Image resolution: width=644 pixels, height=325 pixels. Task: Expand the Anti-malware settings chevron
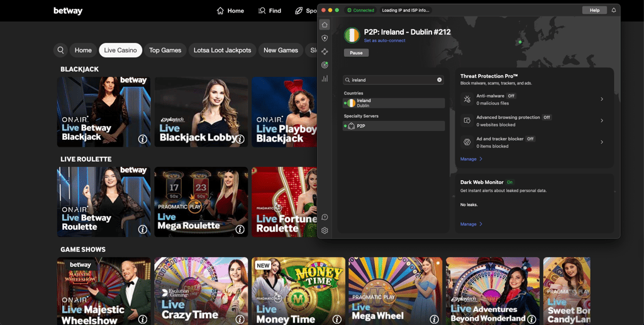click(x=602, y=99)
